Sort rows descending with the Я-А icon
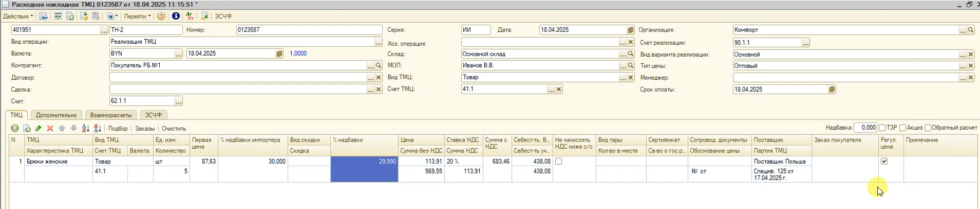The height and width of the screenshot is (209, 980). 98,128
